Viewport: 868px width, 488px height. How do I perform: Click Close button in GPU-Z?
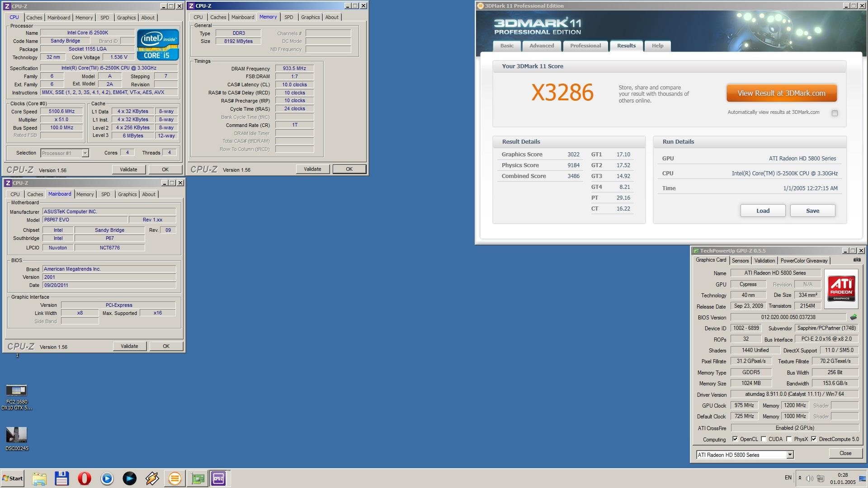point(845,453)
